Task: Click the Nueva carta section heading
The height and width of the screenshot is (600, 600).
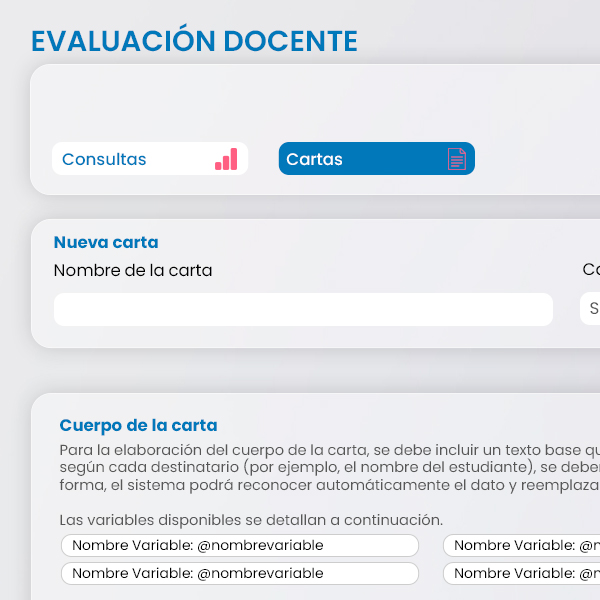Action: coord(106,242)
